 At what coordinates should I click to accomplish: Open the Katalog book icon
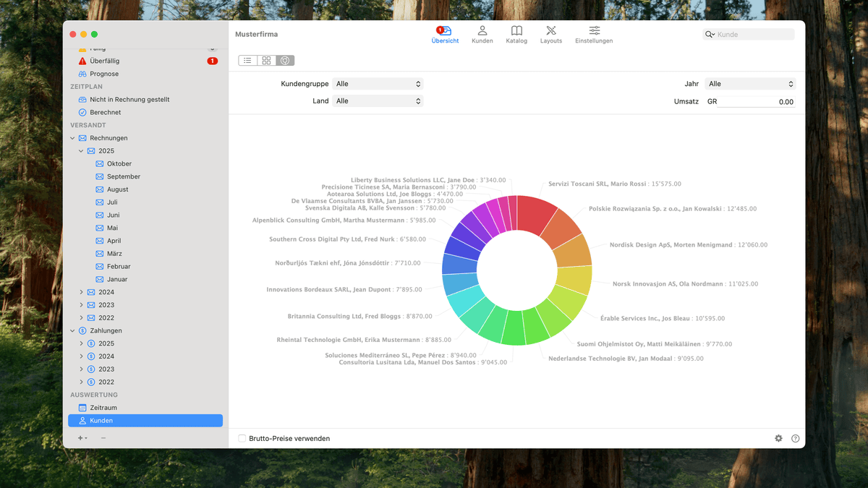coord(516,34)
